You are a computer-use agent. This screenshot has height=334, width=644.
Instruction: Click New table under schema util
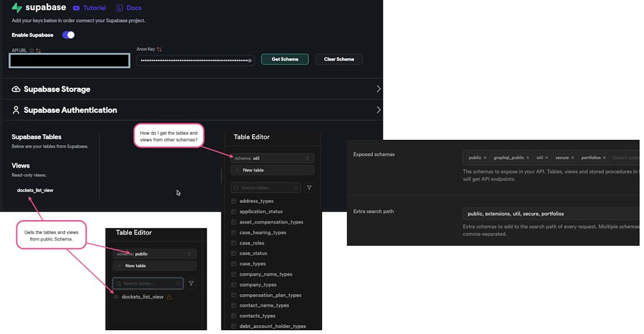pos(272,170)
